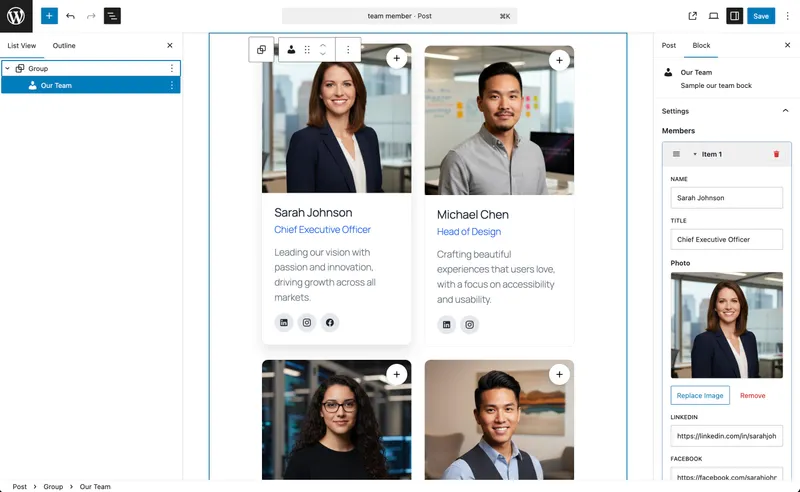Collapse the Settings panel section
The height and width of the screenshot is (492, 800).
[785, 111]
